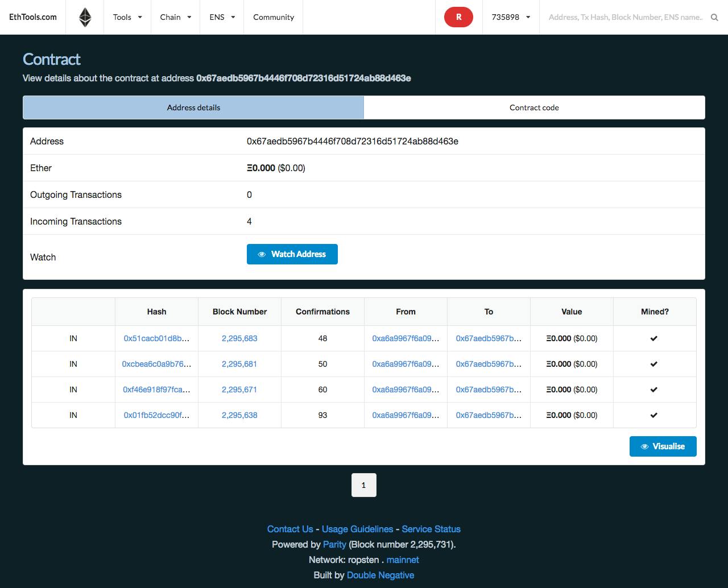Open the Double Negative link

(x=380, y=575)
